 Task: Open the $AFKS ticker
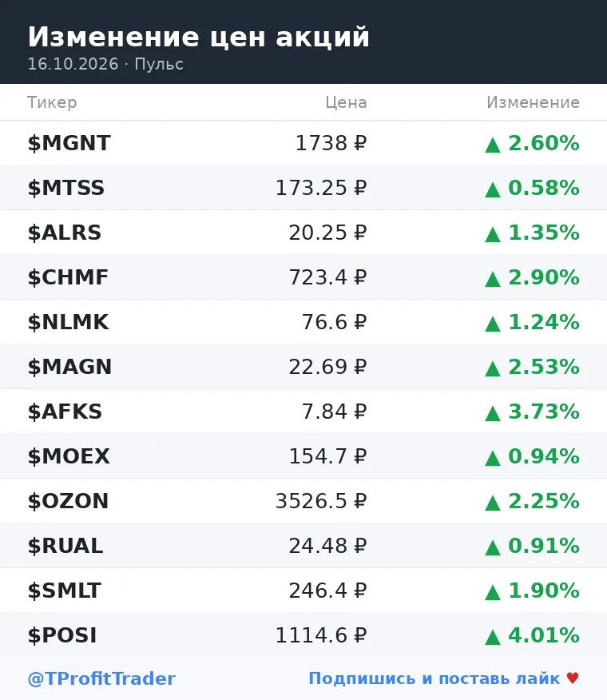pyautogui.click(x=65, y=412)
